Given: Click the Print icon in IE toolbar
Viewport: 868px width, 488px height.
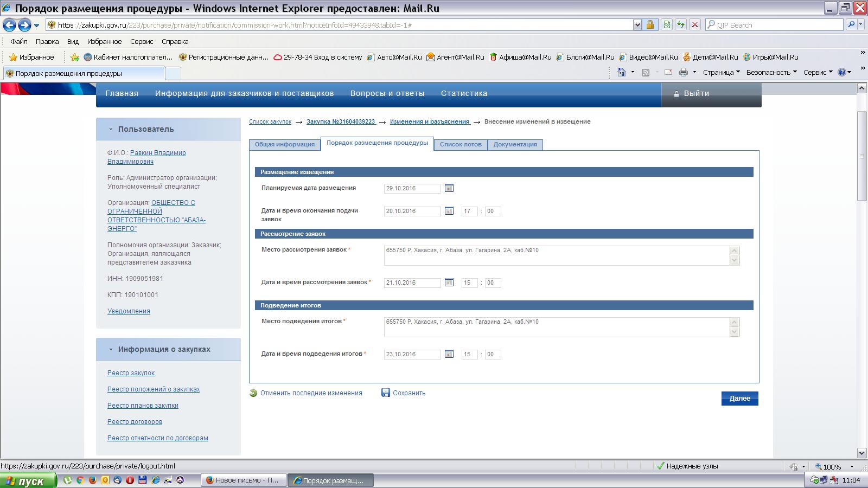Looking at the screenshot, I should click(683, 73).
